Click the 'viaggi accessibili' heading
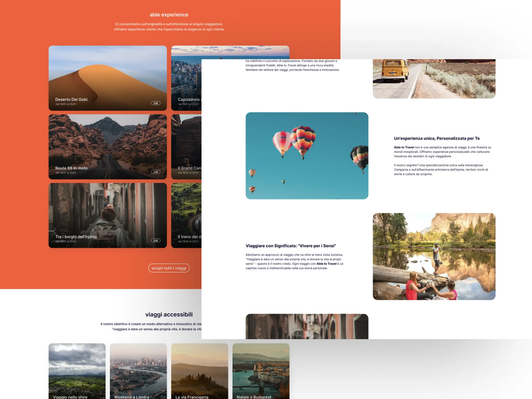This screenshot has width=532, height=399. tap(169, 314)
